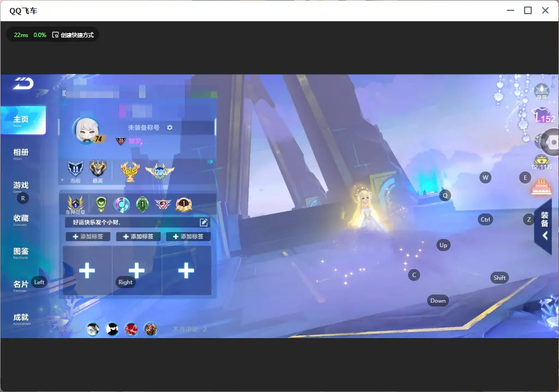The width and height of the screenshot is (559, 392).
Task: Click the birthday cake icon
Action: (x=541, y=187)
